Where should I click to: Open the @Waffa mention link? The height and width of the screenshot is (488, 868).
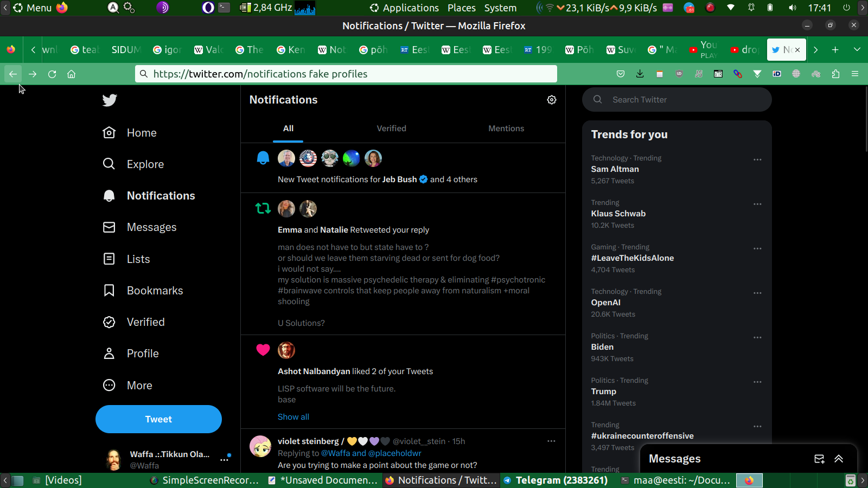point(336,453)
